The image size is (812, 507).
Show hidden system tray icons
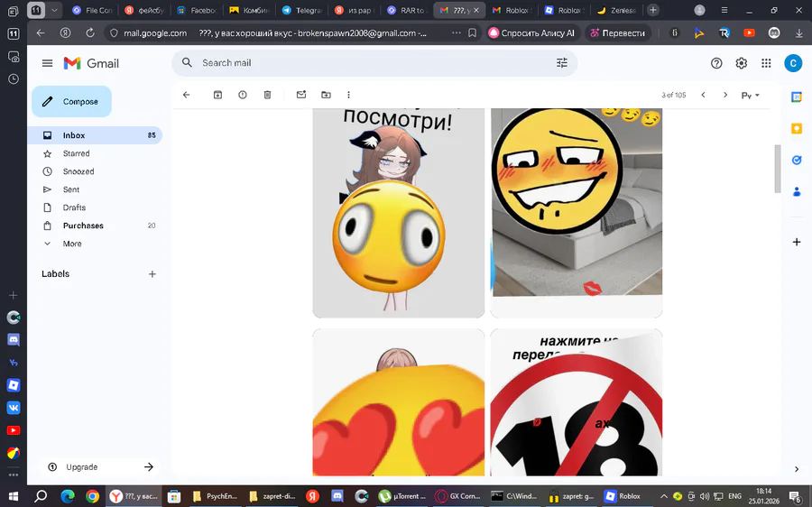click(663, 496)
